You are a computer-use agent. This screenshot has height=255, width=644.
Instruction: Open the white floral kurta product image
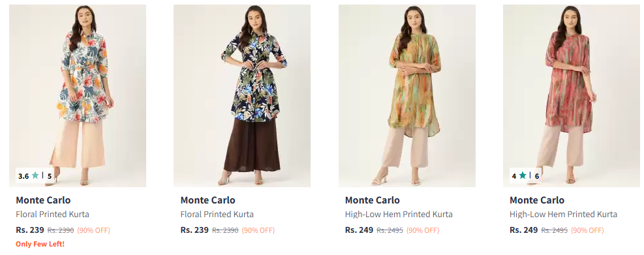(78, 96)
